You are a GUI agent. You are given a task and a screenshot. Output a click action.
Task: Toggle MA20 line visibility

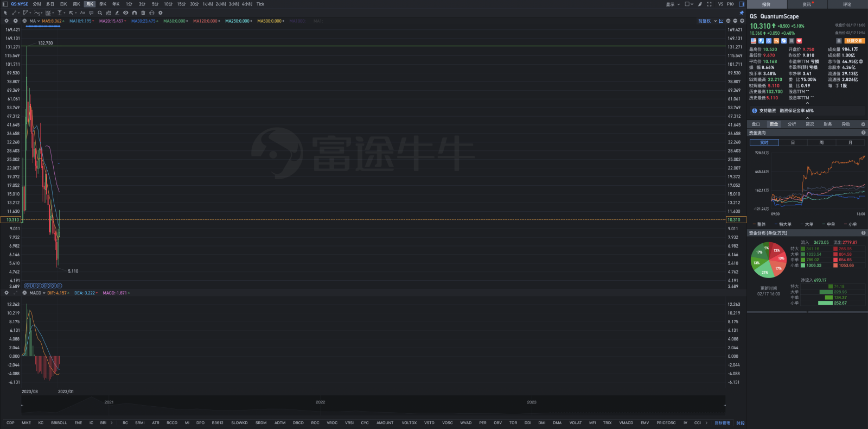point(112,21)
